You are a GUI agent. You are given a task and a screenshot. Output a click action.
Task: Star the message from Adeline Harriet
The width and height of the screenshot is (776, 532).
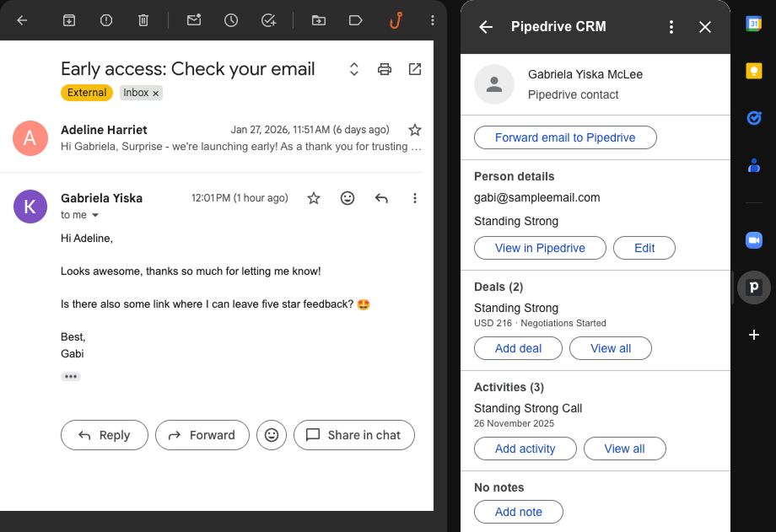click(414, 130)
